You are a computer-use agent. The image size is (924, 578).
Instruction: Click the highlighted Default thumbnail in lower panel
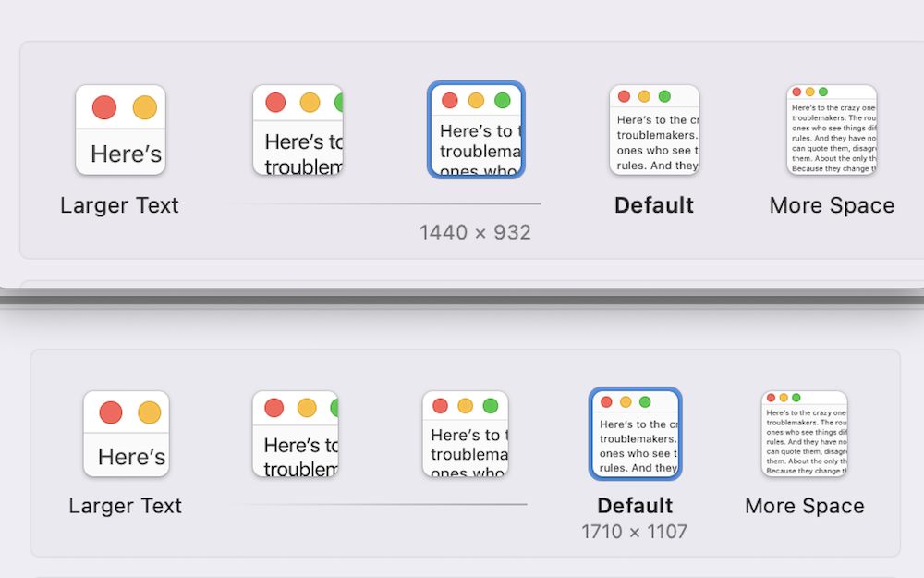coord(636,434)
